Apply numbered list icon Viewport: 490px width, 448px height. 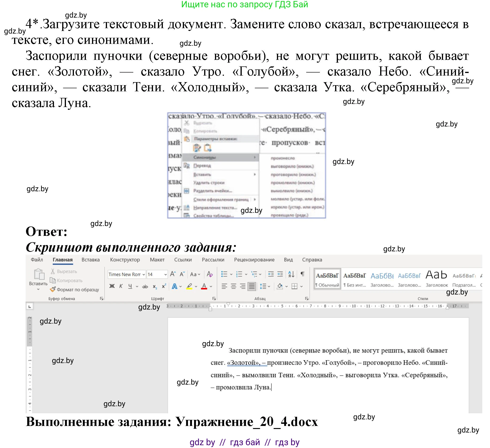point(239,274)
